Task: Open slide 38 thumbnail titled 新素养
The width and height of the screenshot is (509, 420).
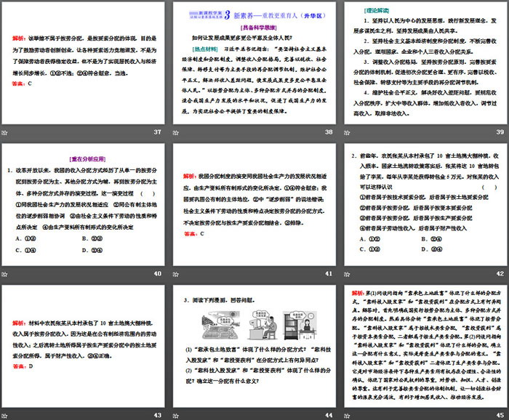Action: (254, 63)
